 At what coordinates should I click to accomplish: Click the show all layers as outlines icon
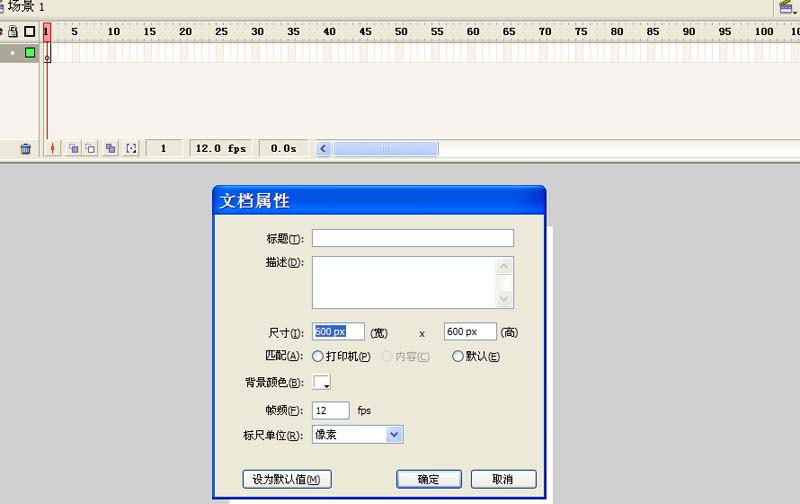click(x=30, y=32)
